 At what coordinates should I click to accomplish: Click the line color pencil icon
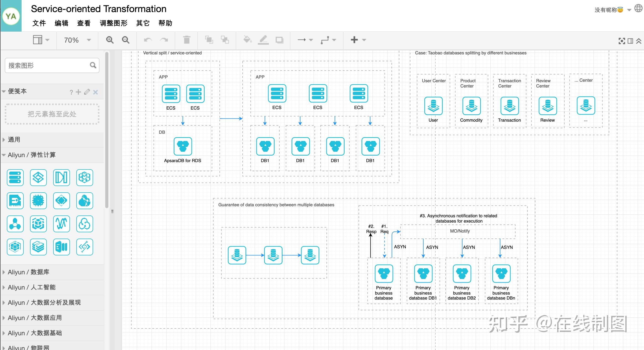(263, 40)
